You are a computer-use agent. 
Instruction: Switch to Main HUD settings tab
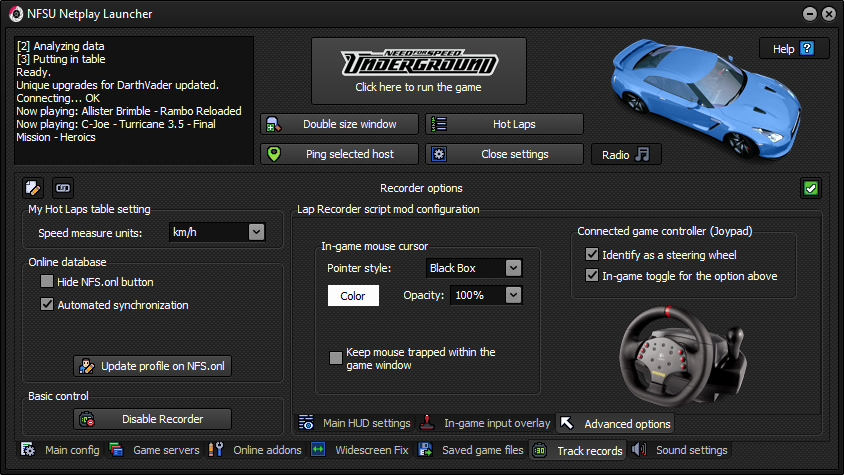click(x=355, y=423)
